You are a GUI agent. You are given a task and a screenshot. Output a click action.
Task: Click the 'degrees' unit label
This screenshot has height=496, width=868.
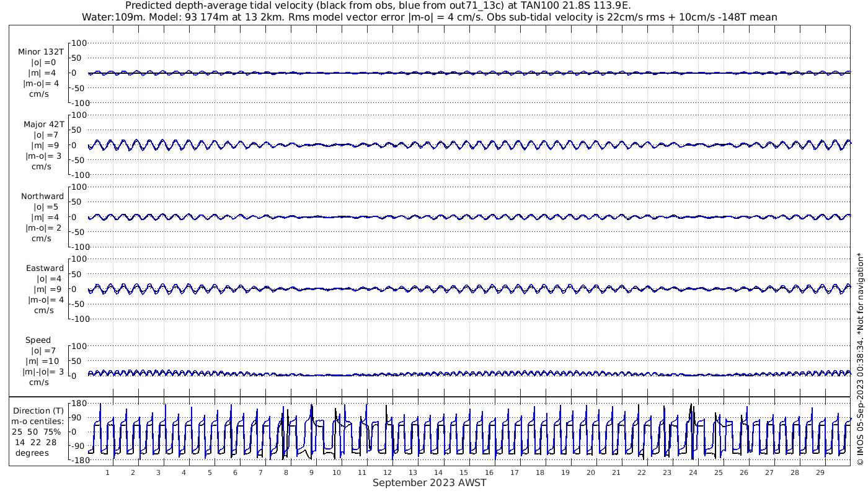[32, 453]
